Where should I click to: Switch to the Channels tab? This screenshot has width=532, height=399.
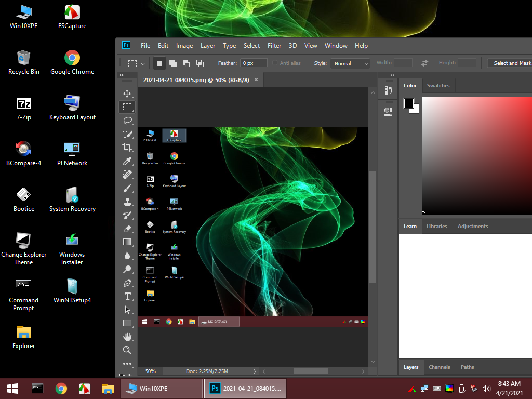[x=439, y=367]
